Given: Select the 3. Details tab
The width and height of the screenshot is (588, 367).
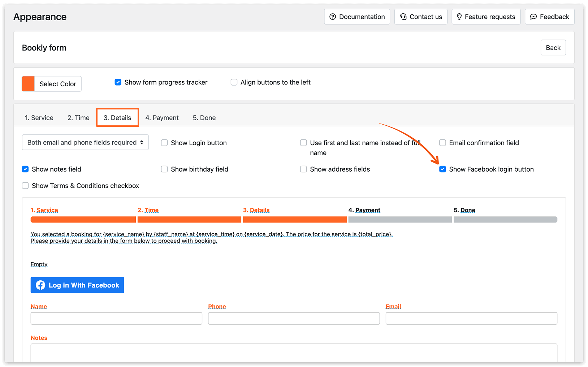Looking at the screenshot, I should click(x=117, y=118).
